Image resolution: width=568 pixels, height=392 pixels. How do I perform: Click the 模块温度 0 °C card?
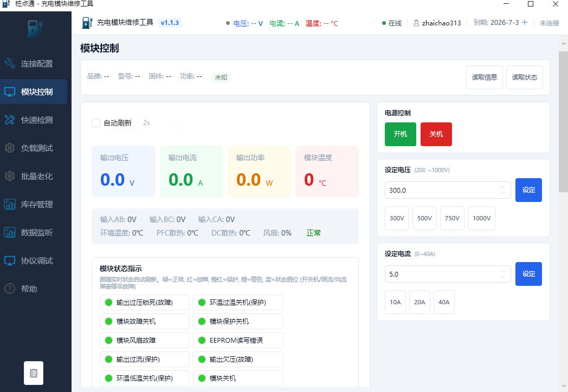coord(327,172)
